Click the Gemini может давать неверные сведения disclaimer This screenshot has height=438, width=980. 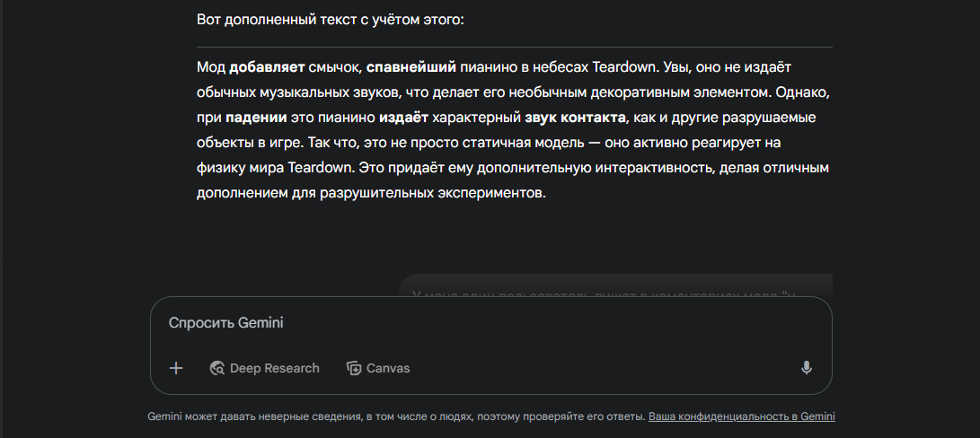[396, 416]
